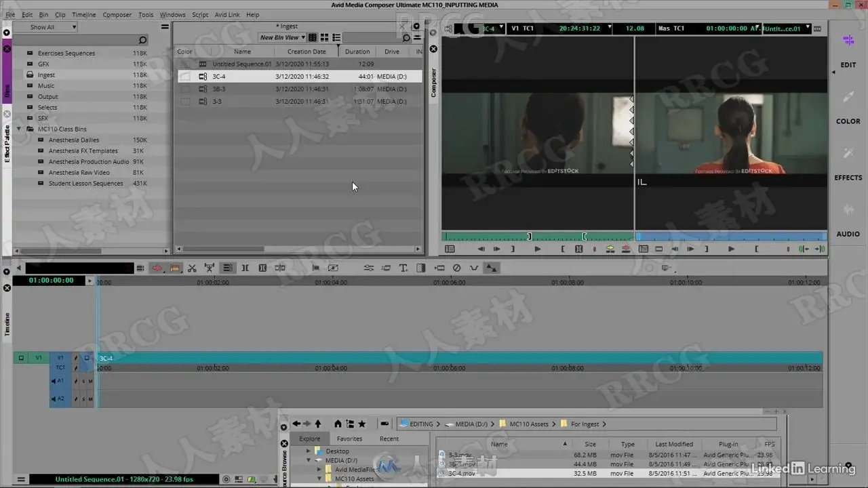Add current folder to Source Browser favorites

coord(362,424)
